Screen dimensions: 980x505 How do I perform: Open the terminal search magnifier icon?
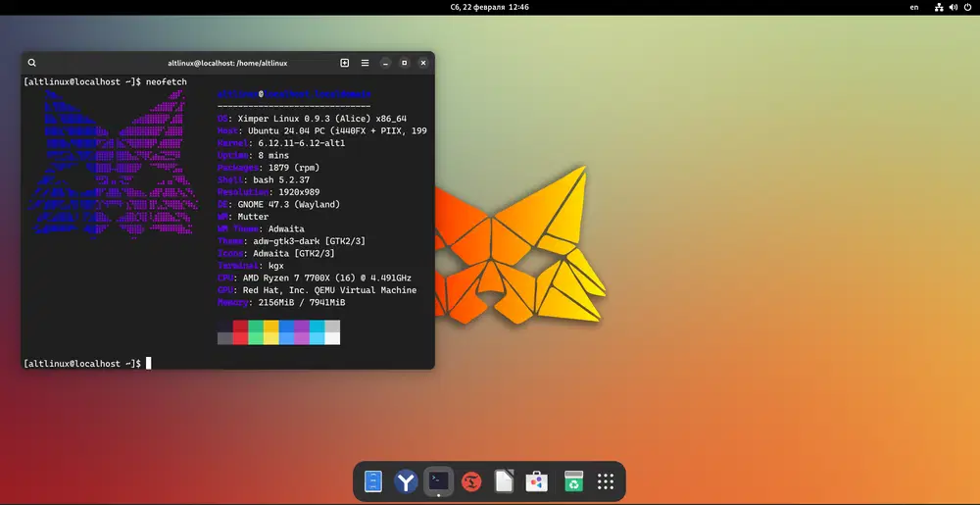pos(32,63)
